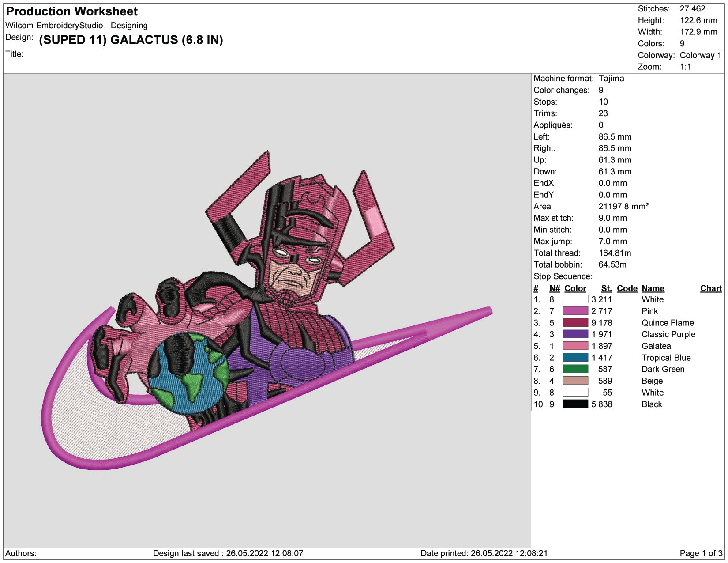Click the Dark Green color swatch
Image resolution: width=728 pixels, height=563 pixels.
click(x=575, y=369)
